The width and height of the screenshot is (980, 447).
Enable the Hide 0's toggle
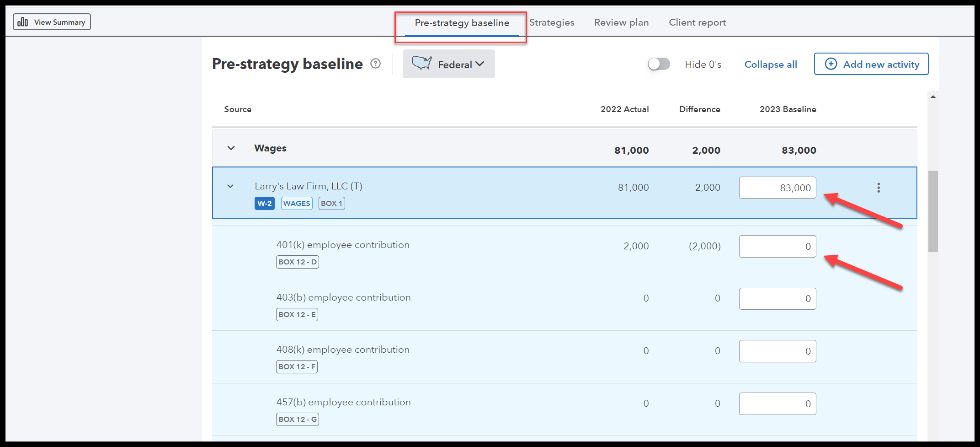pos(658,64)
